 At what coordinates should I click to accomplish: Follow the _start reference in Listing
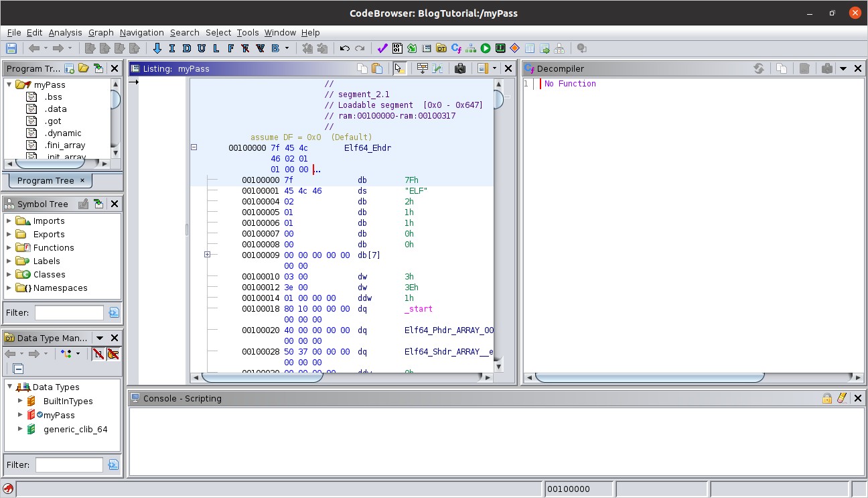pos(419,309)
